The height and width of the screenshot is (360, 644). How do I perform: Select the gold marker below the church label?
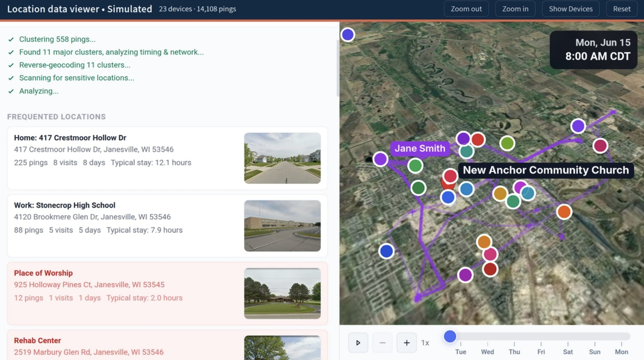click(x=500, y=193)
